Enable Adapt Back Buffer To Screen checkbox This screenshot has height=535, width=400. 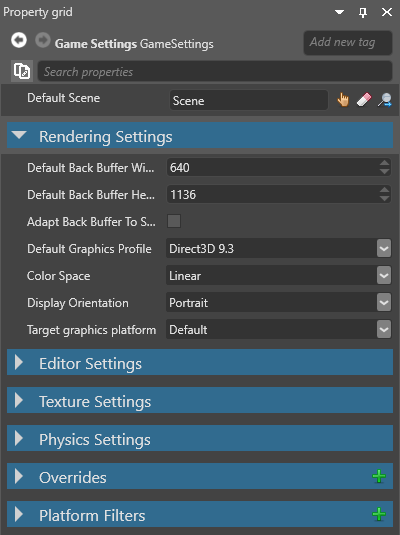[174, 221]
